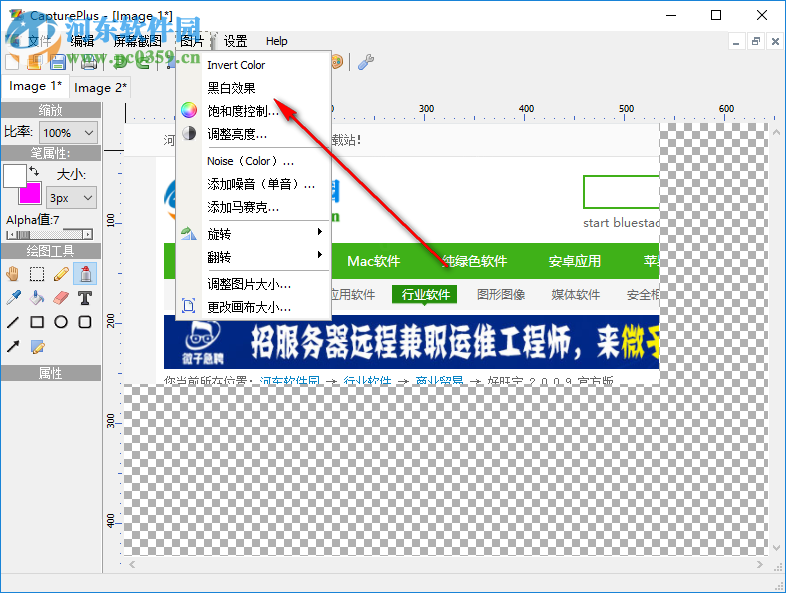Open the Help menu
The height and width of the screenshot is (593, 786).
(x=277, y=41)
